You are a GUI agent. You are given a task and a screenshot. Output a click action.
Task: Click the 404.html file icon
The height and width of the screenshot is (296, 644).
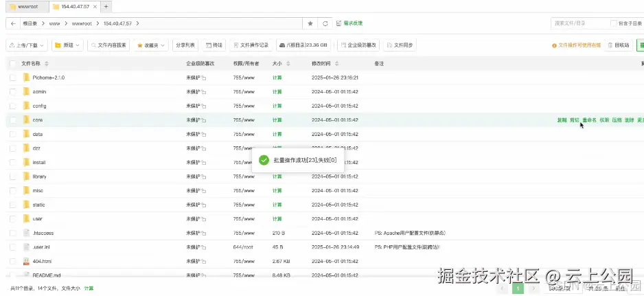(26, 261)
